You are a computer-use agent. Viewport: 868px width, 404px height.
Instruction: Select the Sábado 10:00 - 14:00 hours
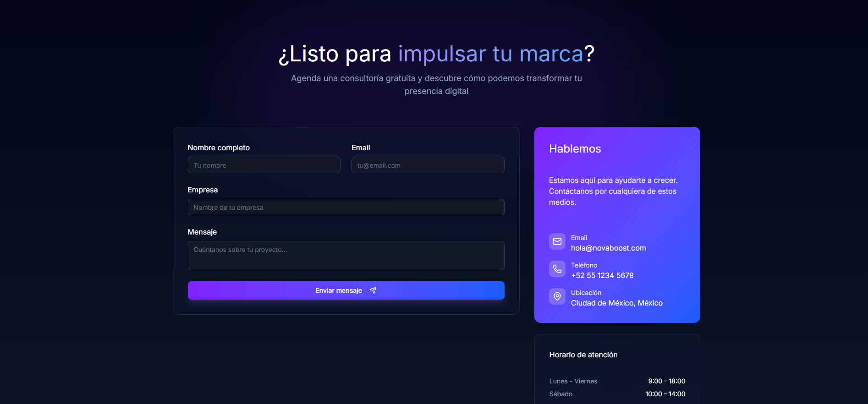[x=665, y=394]
